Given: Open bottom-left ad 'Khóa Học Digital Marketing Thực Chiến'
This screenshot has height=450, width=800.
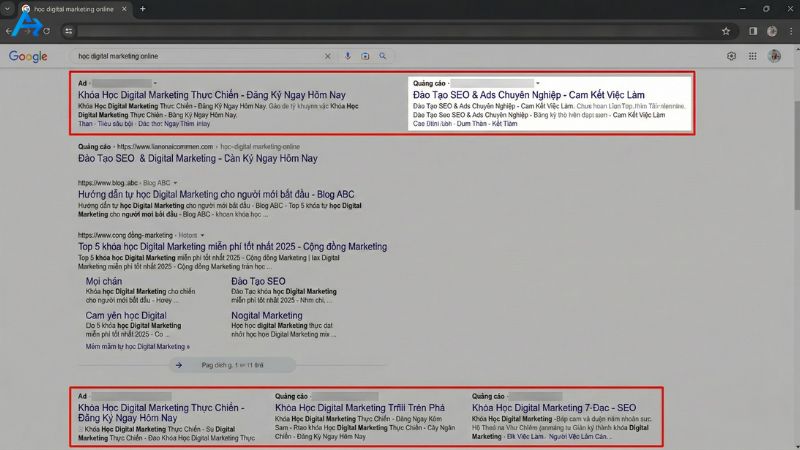Looking at the screenshot, I should [161, 413].
